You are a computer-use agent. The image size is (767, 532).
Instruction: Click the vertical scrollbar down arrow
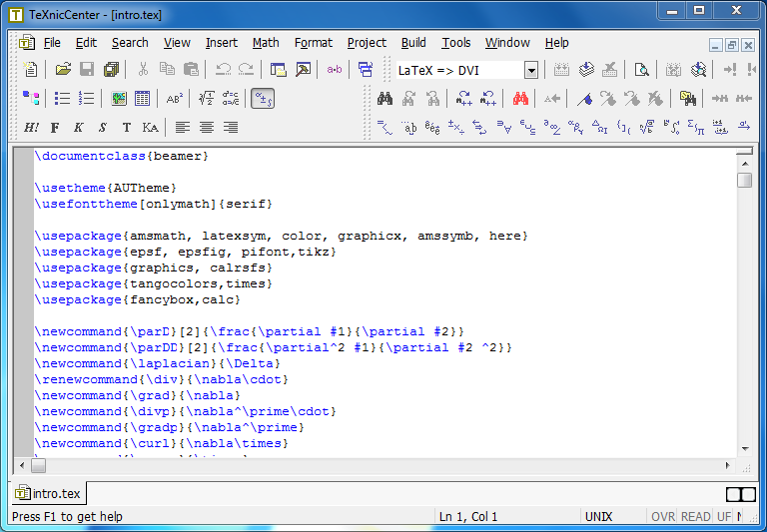[x=744, y=450]
